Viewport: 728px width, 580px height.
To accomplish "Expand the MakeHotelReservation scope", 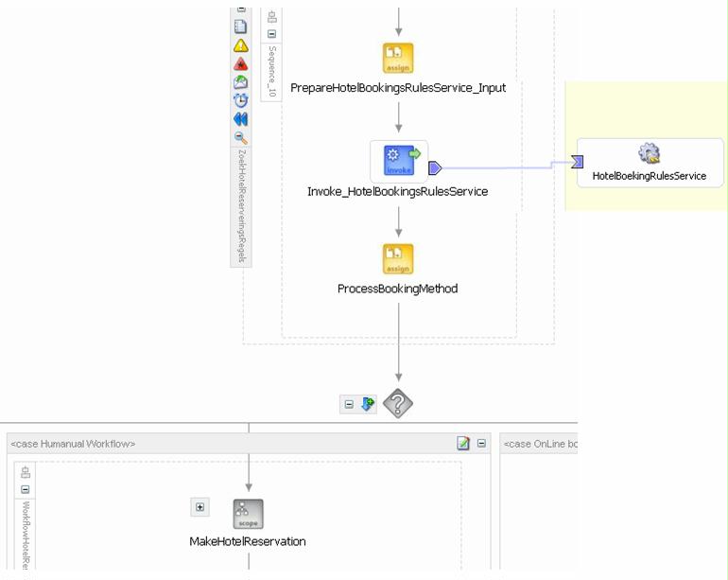I will coord(200,507).
